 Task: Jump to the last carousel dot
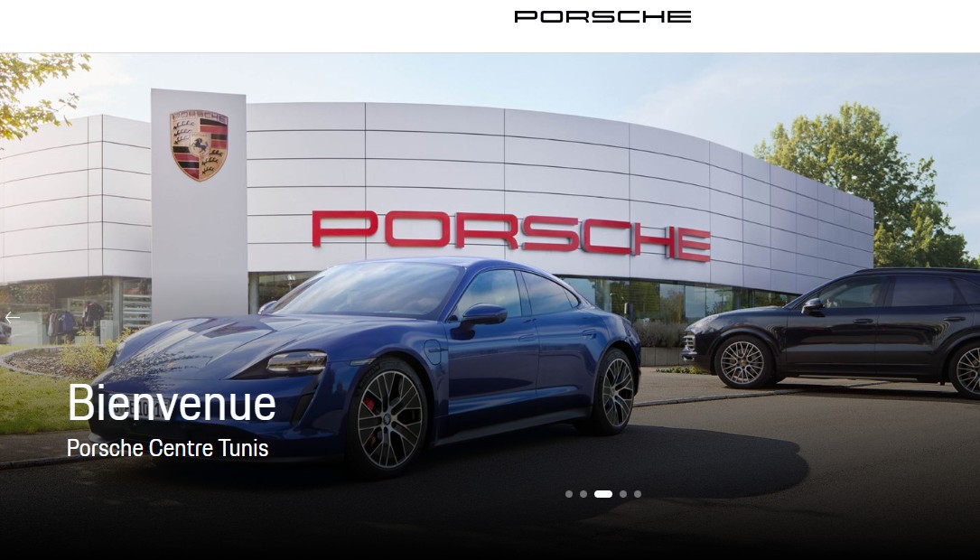coord(638,494)
